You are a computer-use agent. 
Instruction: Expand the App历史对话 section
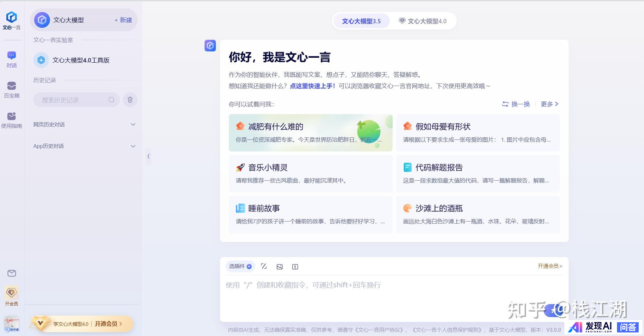click(133, 146)
